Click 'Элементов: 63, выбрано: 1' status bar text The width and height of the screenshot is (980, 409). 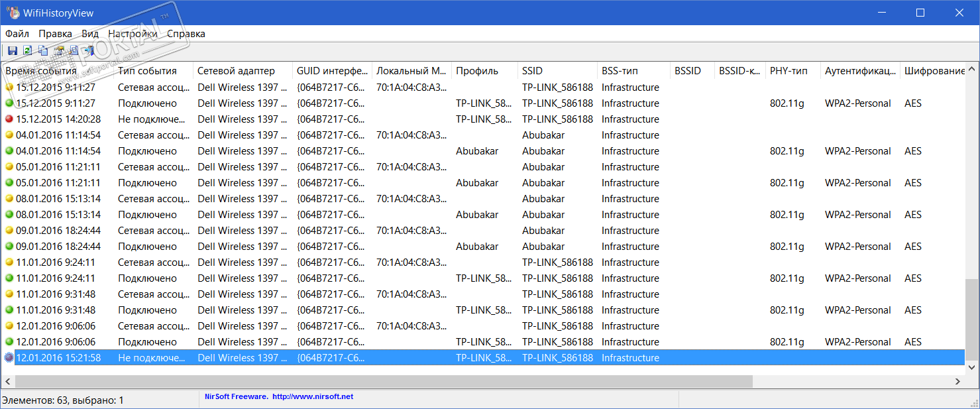pyautogui.click(x=63, y=400)
